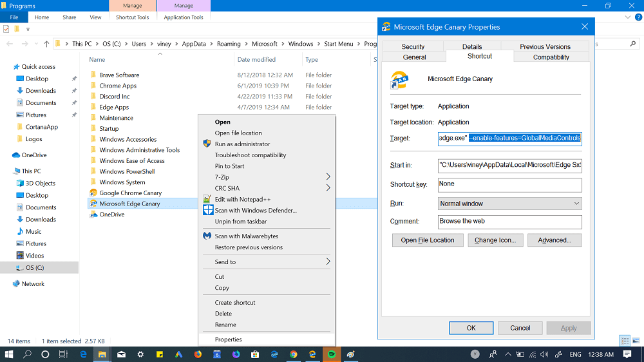Open the File ribbon tab
644x362 pixels.
14,17
